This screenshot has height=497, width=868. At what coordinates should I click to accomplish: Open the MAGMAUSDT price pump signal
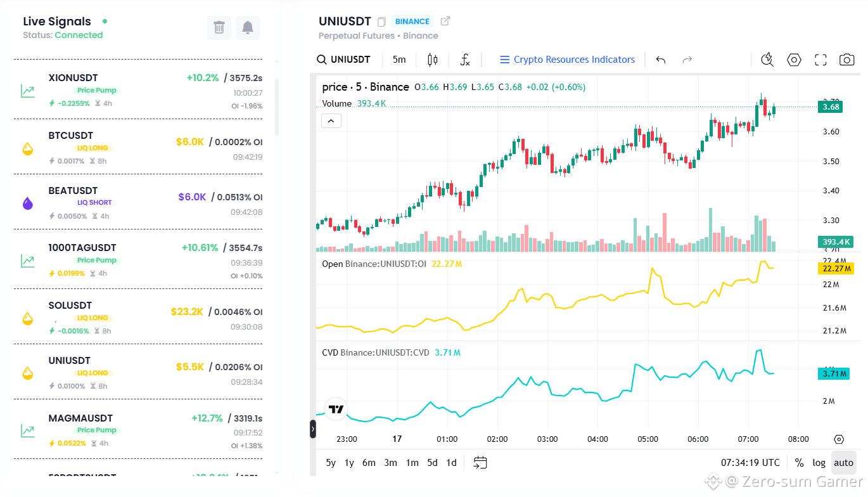tap(138, 429)
